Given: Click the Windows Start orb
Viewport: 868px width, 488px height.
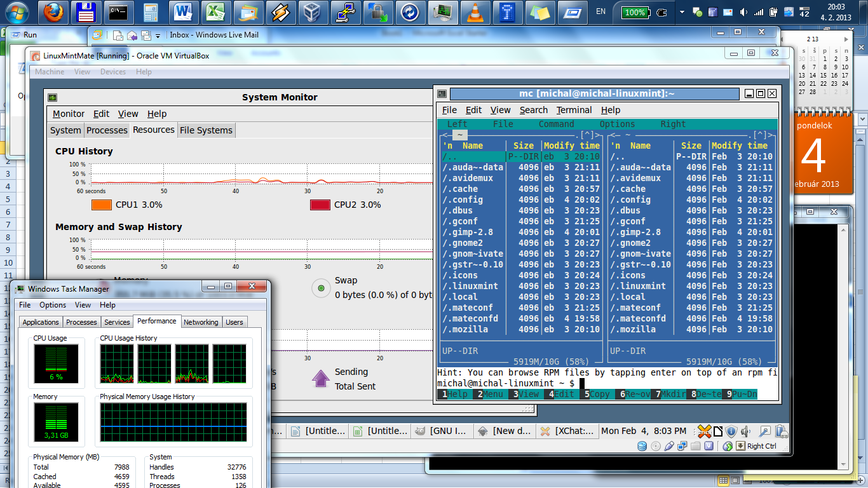Looking at the screenshot, I should pos(17,12).
